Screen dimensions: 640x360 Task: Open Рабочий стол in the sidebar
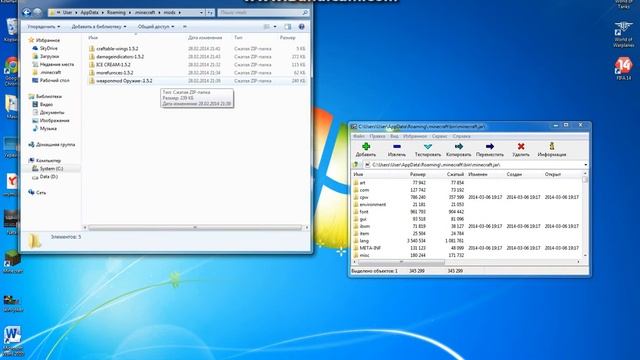coord(54,80)
